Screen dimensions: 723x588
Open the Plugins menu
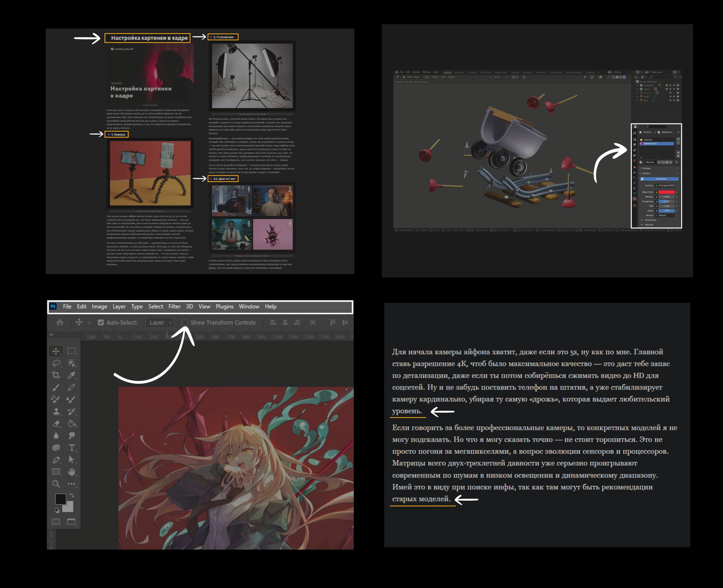(225, 307)
